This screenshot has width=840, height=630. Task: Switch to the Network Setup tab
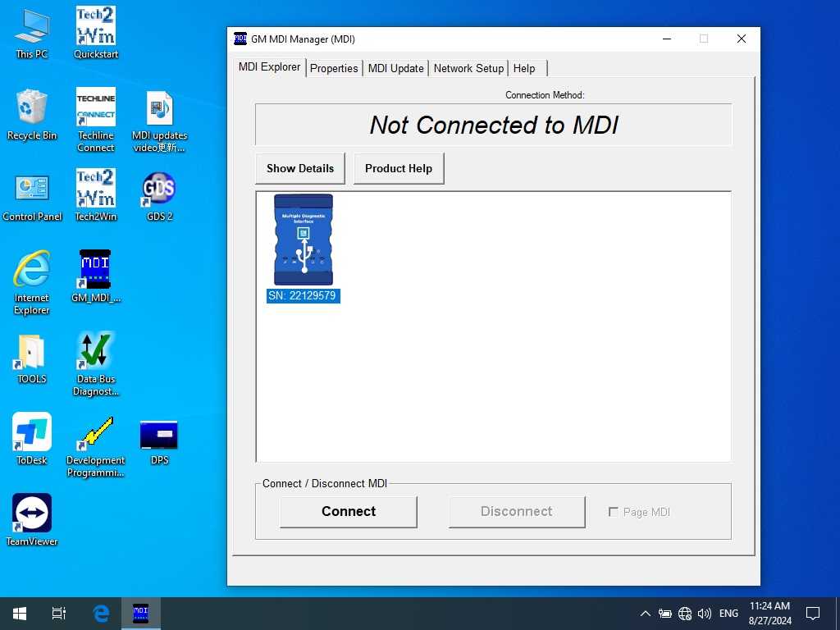tap(468, 68)
